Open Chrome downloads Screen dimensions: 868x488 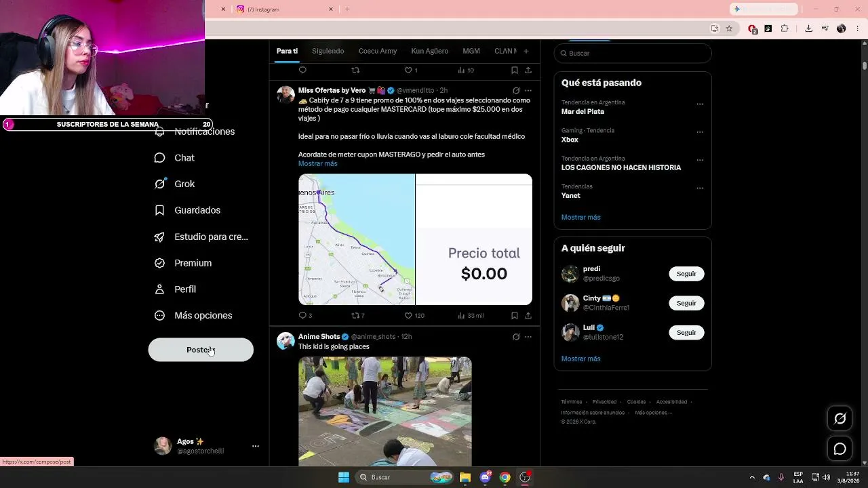[x=808, y=28]
